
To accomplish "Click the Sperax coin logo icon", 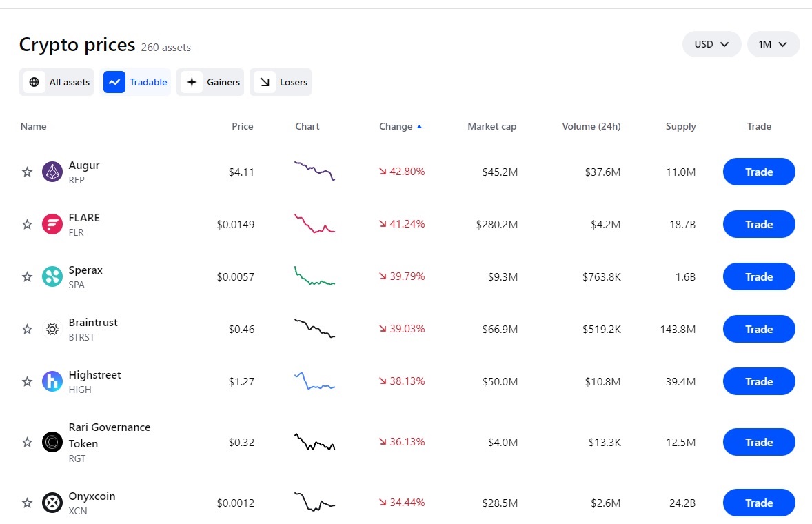I will click(52, 276).
